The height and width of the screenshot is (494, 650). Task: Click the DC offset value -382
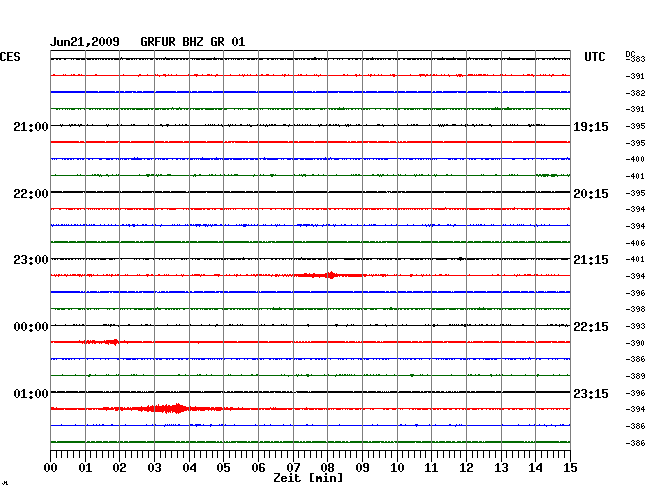[x=635, y=93]
